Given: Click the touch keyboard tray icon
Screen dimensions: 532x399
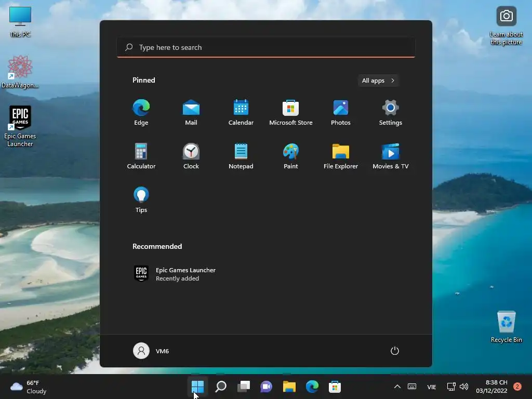Looking at the screenshot, I should click(412, 387).
